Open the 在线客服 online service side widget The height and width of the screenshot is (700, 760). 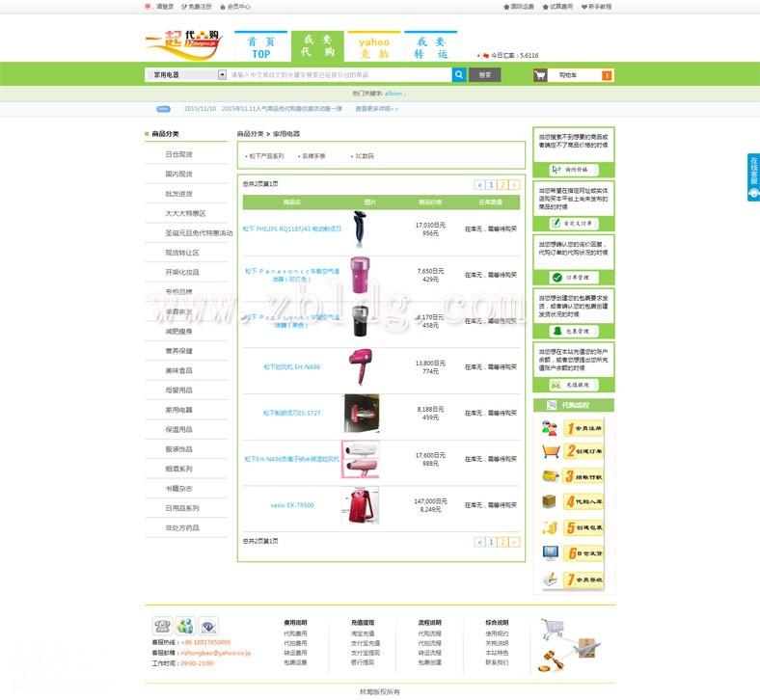(x=753, y=176)
